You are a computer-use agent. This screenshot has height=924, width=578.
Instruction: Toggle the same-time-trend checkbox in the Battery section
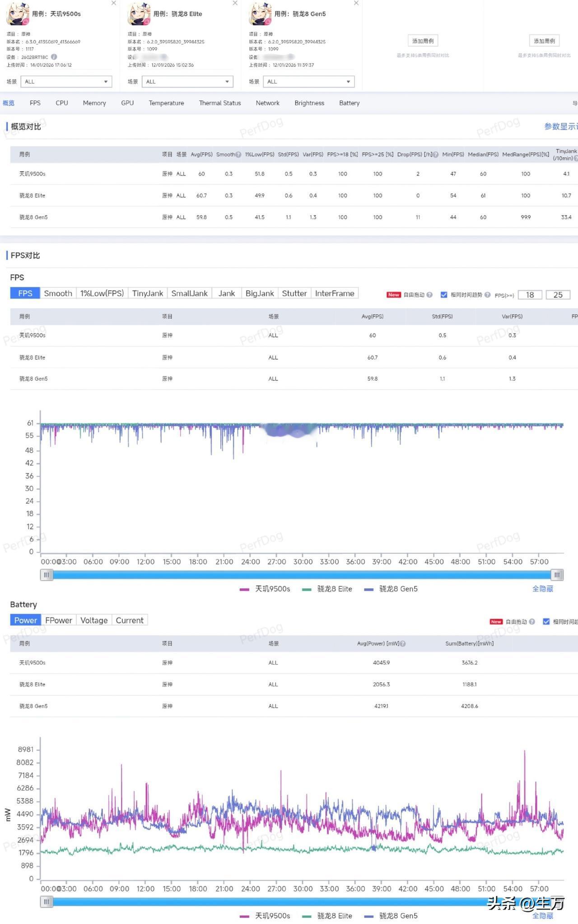(546, 622)
